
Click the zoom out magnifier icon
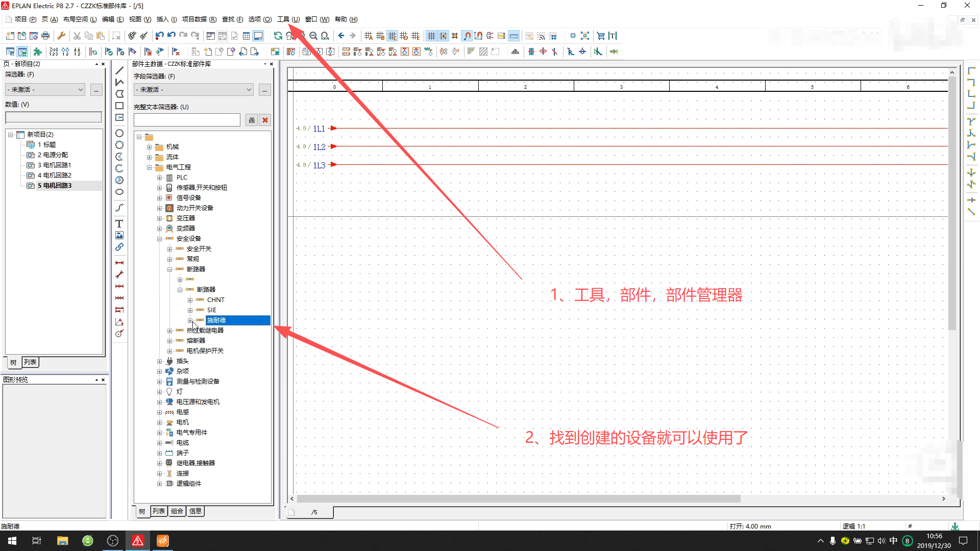pyautogui.click(x=313, y=36)
